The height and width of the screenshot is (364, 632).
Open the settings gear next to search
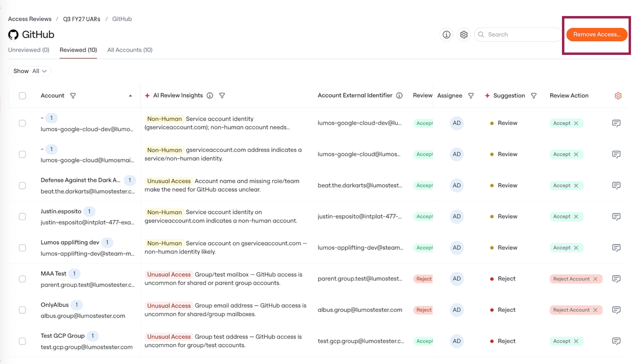pos(464,35)
